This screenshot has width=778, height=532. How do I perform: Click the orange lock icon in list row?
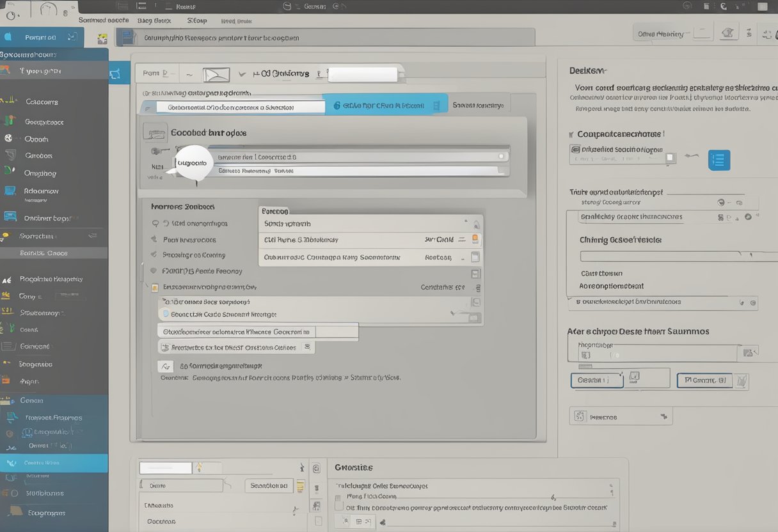tap(475, 239)
